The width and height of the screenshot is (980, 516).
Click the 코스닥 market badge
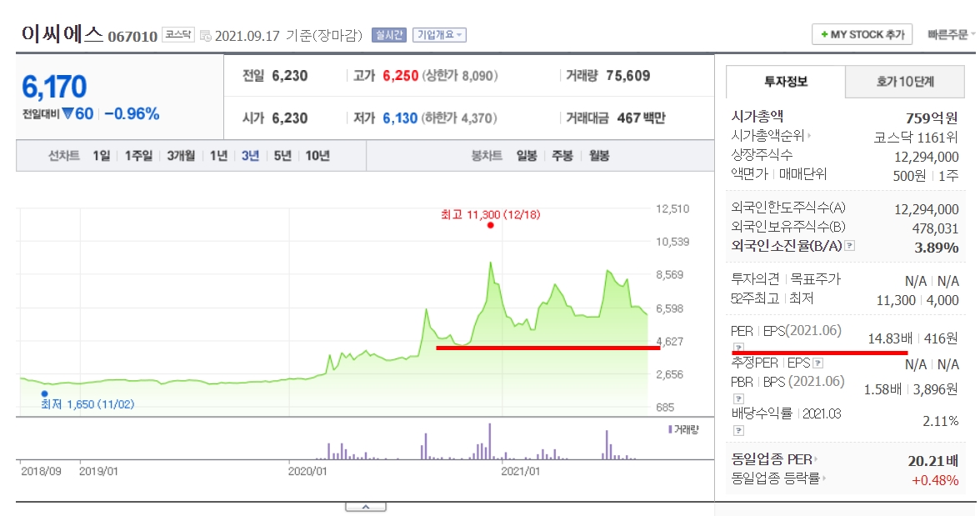coord(178,34)
